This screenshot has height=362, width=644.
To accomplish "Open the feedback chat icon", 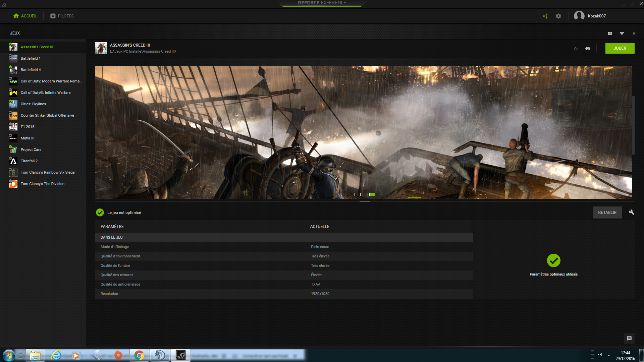I will pyautogui.click(x=629, y=339).
